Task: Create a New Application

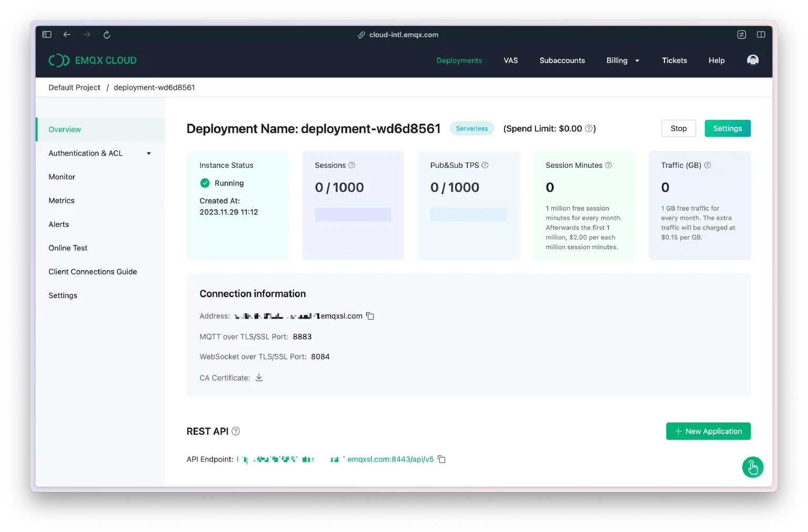Action: (708, 431)
